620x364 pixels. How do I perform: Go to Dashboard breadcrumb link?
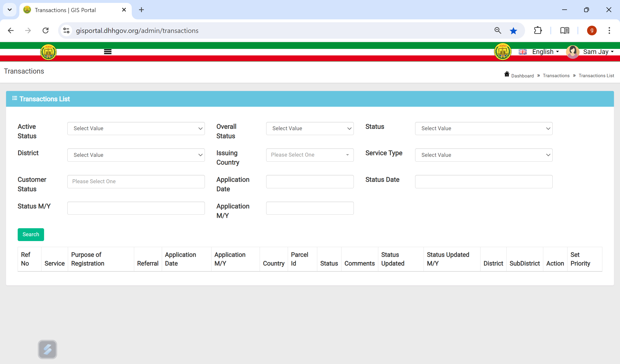(522, 76)
